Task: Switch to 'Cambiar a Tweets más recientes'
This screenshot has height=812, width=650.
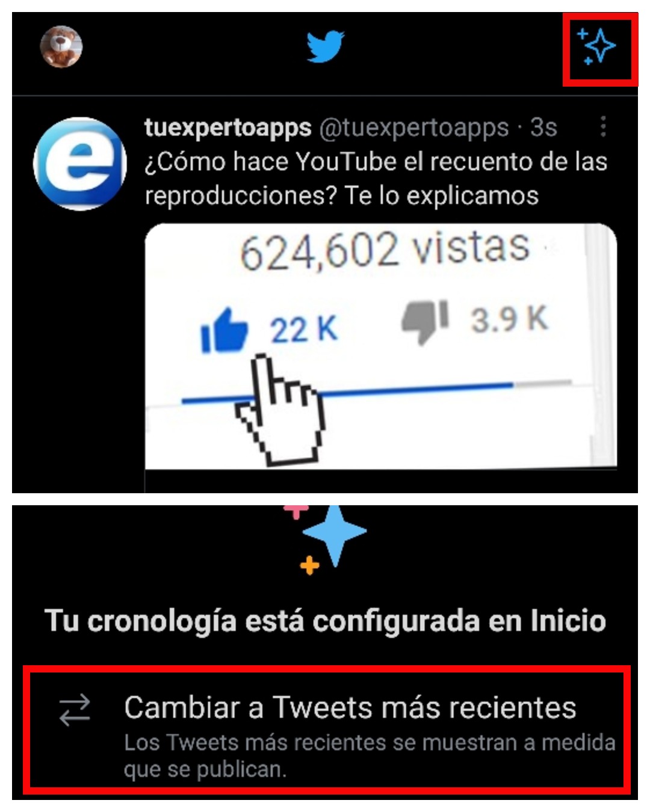Action: point(327,731)
